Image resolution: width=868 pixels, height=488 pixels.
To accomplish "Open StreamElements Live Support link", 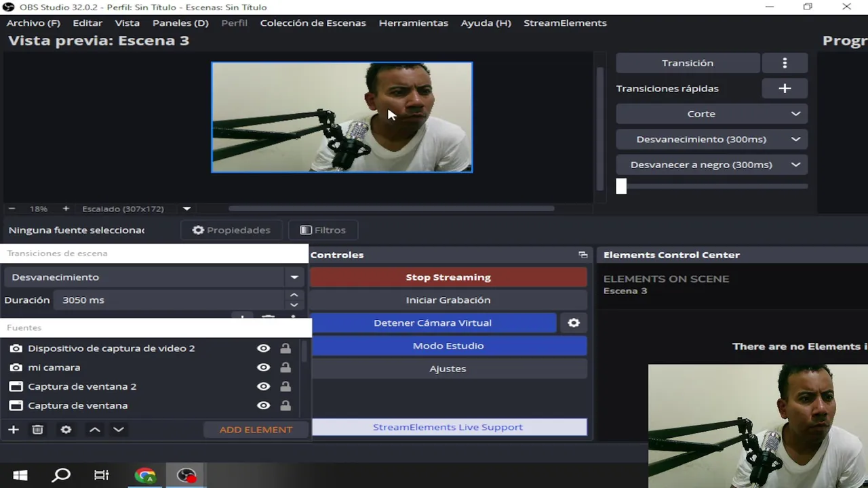I will 448,427.
